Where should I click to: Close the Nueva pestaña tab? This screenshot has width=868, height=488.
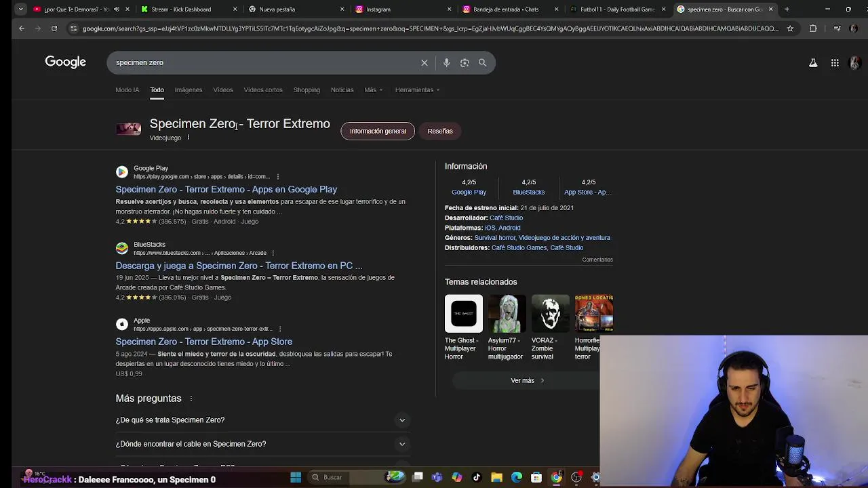(x=342, y=9)
